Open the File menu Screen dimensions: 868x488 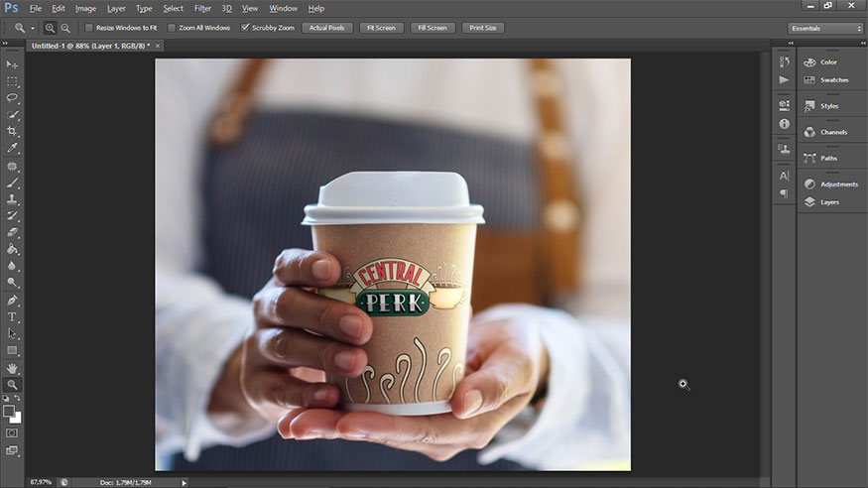[36, 8]
